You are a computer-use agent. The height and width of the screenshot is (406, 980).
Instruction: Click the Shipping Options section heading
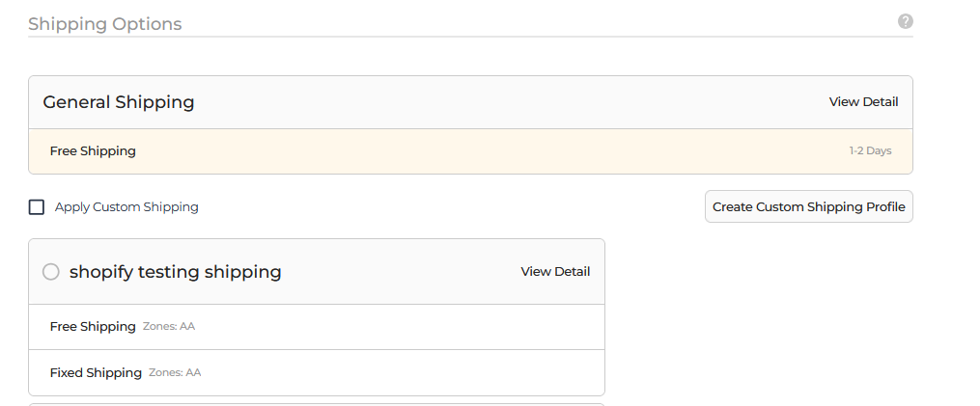click(104, 24)
